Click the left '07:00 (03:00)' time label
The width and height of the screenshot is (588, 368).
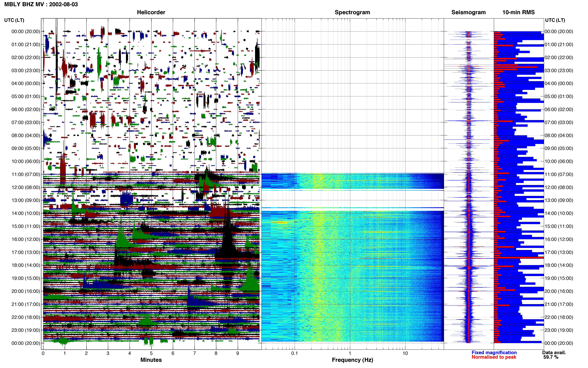pyautogui.click(x=26, y=122)
